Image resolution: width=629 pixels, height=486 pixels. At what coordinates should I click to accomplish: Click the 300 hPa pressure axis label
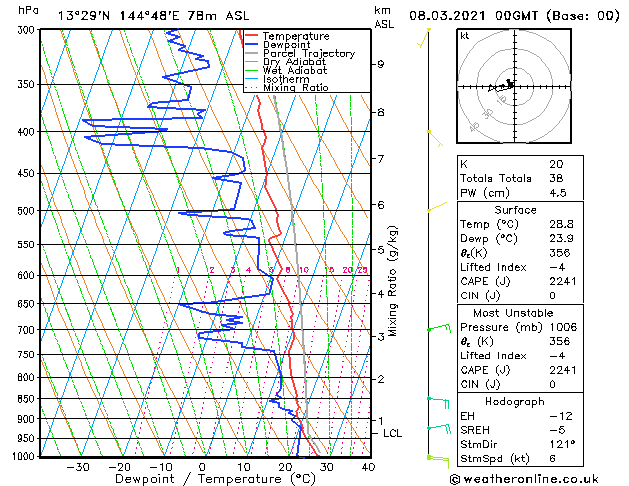point(28,30)
